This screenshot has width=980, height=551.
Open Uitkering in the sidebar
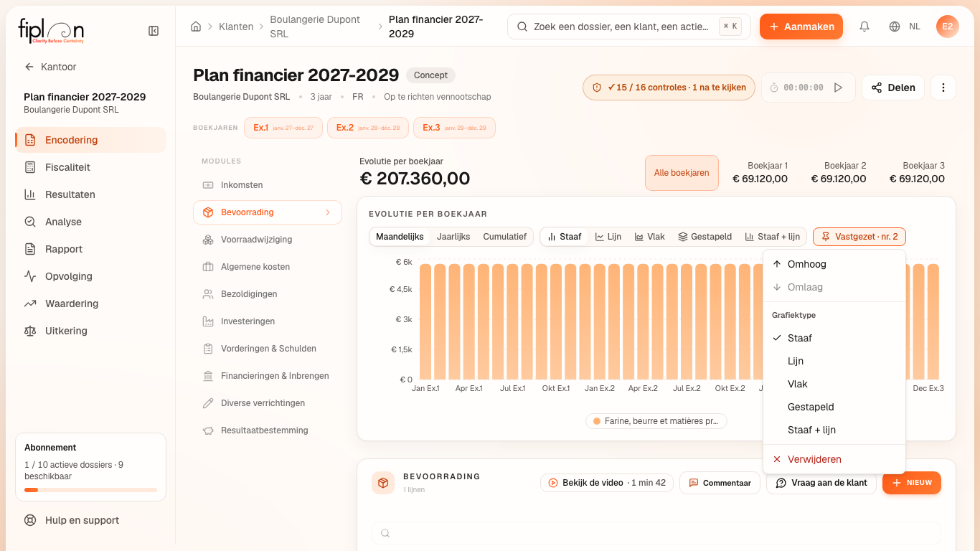point(91,331)
